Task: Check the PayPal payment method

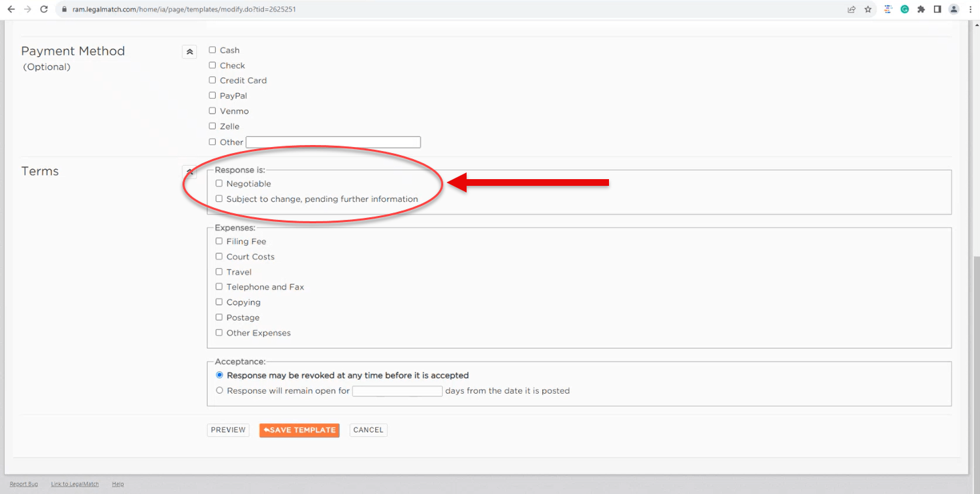Action: [213, 96]
